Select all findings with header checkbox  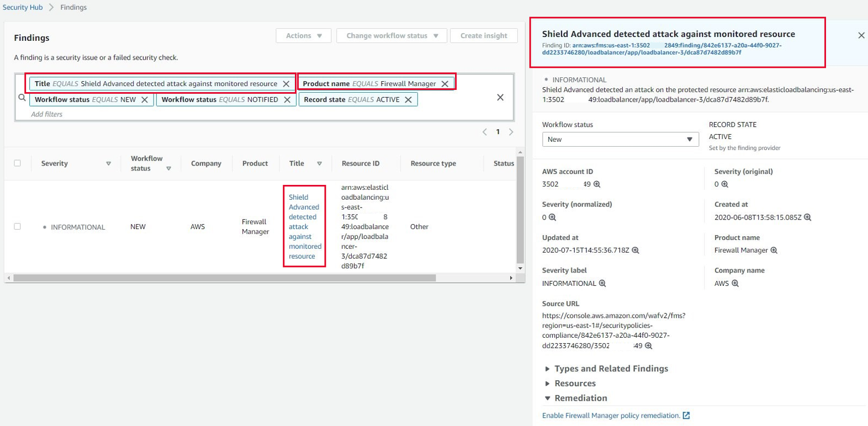click(x=18, y=163)
